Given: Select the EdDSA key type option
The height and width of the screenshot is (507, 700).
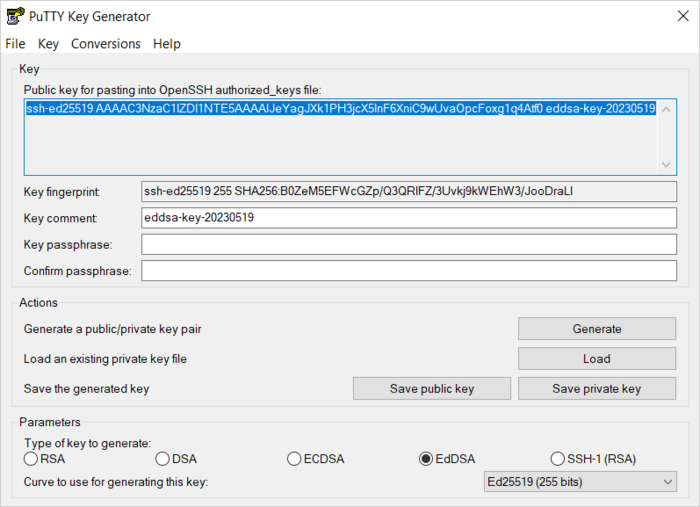Looking at the screenshot, I should click(426, 459).
